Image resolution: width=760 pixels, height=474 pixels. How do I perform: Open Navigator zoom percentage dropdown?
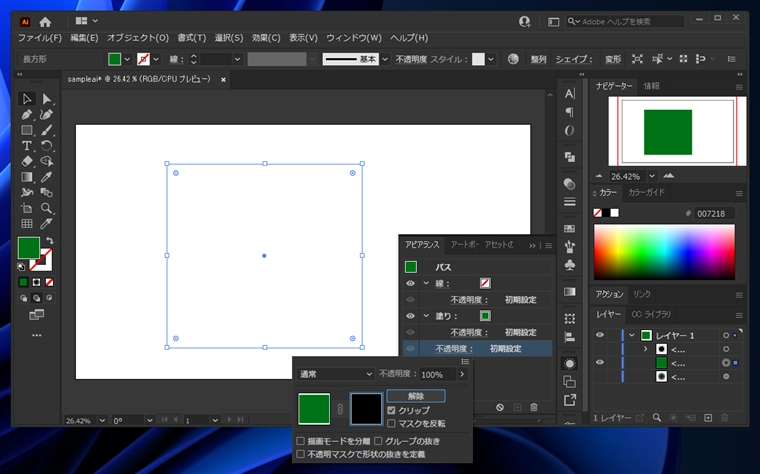(652, 176)
